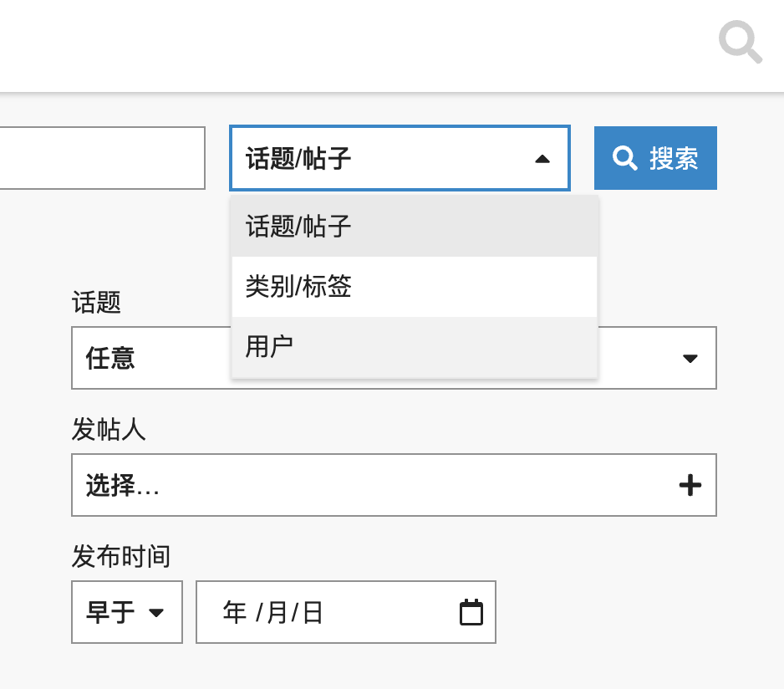Click the magnifier icon on 搜索 button

pyautogui.click(x=625, y=158)
